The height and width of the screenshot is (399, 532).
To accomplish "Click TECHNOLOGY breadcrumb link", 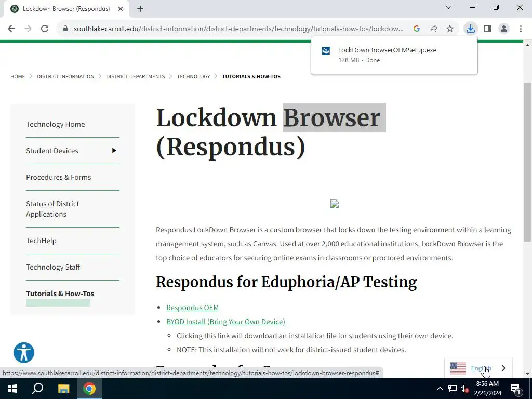I will (193, 77).
